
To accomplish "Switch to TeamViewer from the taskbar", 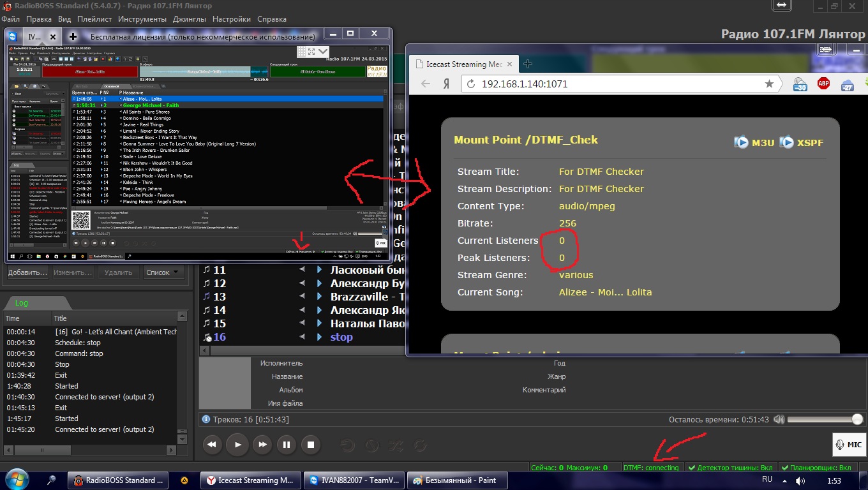I will pos(354,480).
